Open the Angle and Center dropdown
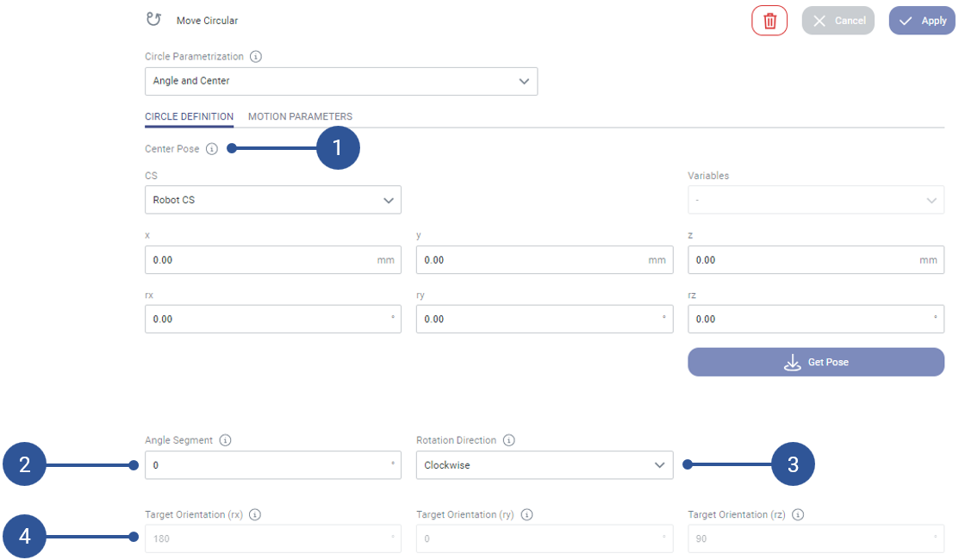959x560 pixels. [x=341, y=81]
